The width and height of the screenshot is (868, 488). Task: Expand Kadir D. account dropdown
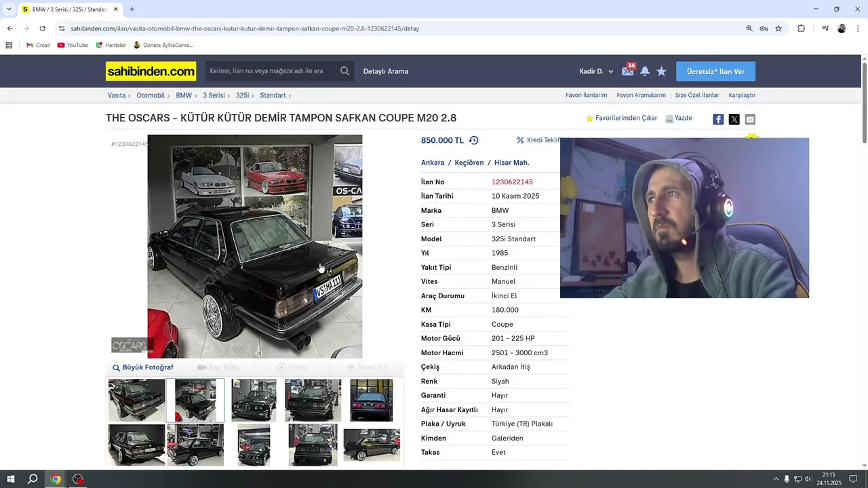596,71
